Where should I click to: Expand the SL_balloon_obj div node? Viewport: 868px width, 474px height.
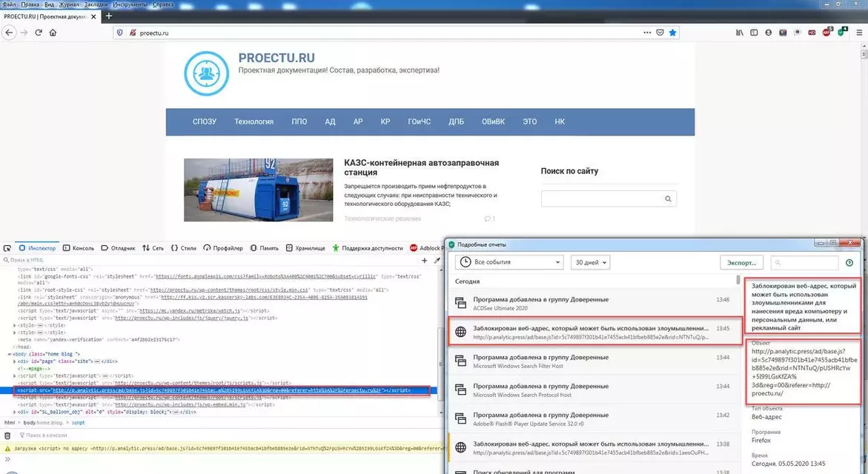tap(14, 412)
